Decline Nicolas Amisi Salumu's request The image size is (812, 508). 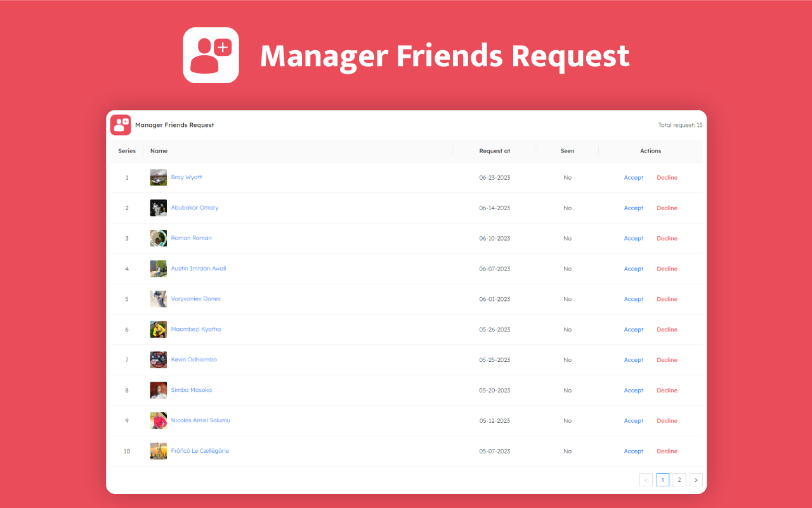[x=667, y=420]
